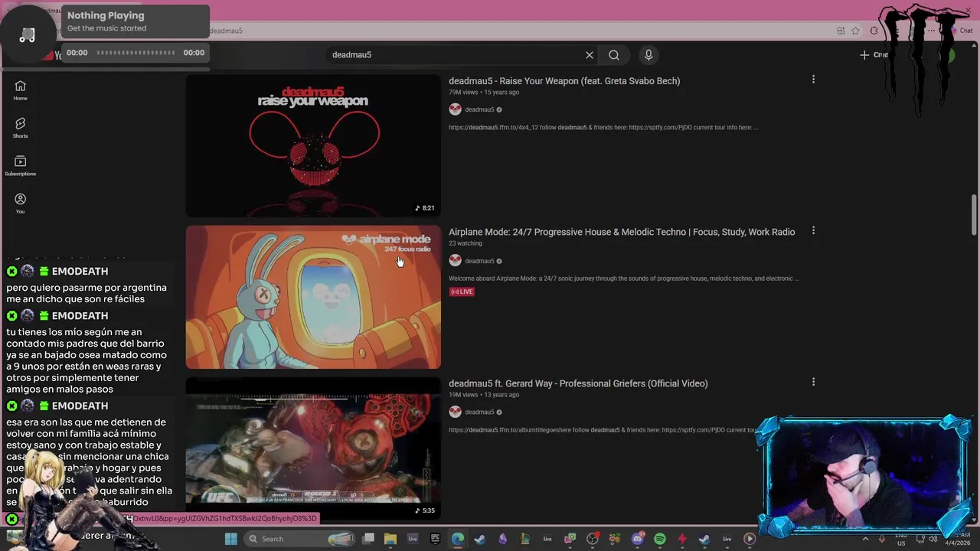Viewport: 980px width, 551px height.
Task: Open Shorts in the YouTube sidebar
Action: point(20,128)
